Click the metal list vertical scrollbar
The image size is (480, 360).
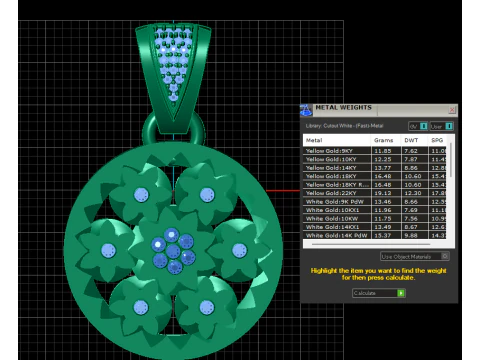coord(451,160)
